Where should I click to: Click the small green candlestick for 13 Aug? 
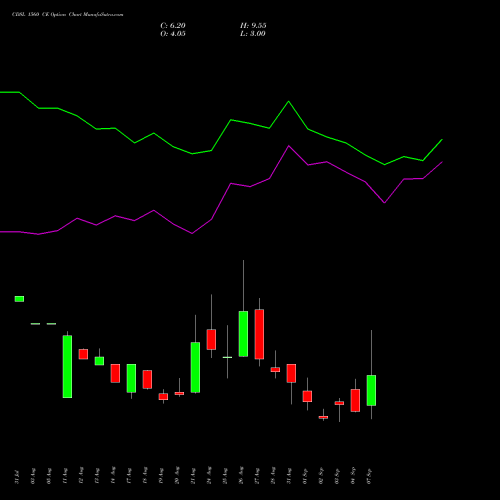point(99,361)
